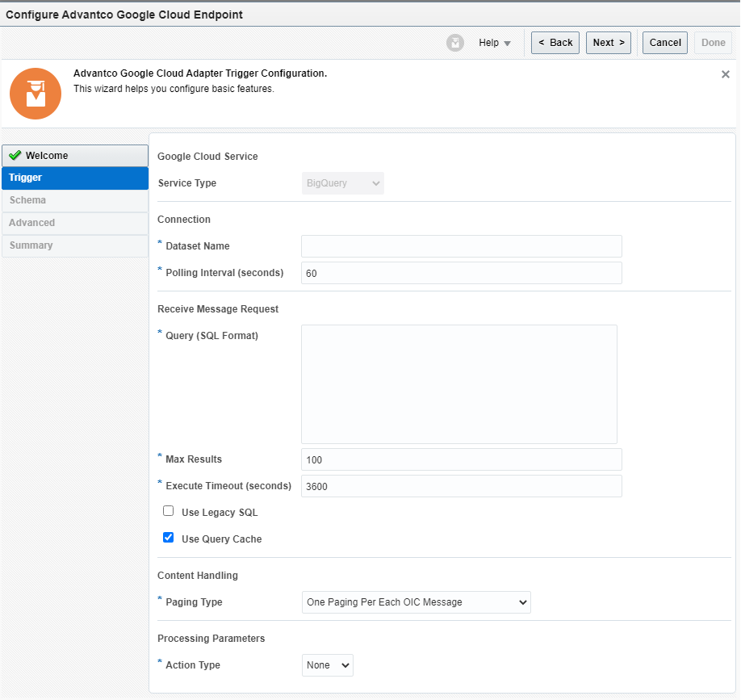Uncheck the Use Query Cache checkbox
The height and width of the screenshot is (700, 741).
click(x=168, y=538)
